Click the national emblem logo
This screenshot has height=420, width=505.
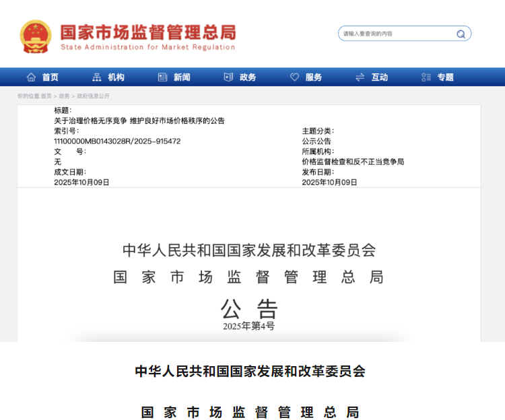[x=35, y=36]
